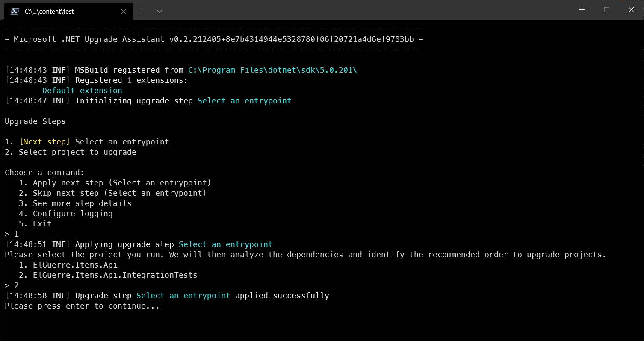Image resolution: width=644 pixels, height=341 pixels.
Task: Minimize the terminal window
Action: [581, 9]
